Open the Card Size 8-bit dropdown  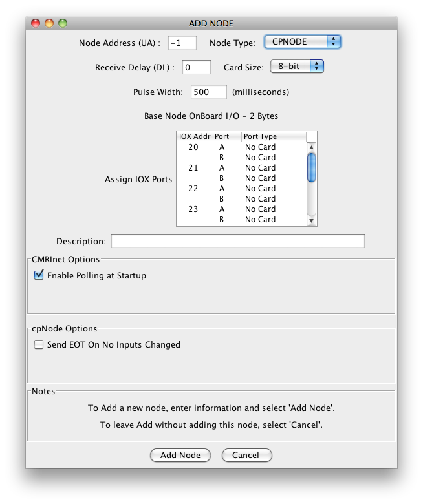click(297, 67)
